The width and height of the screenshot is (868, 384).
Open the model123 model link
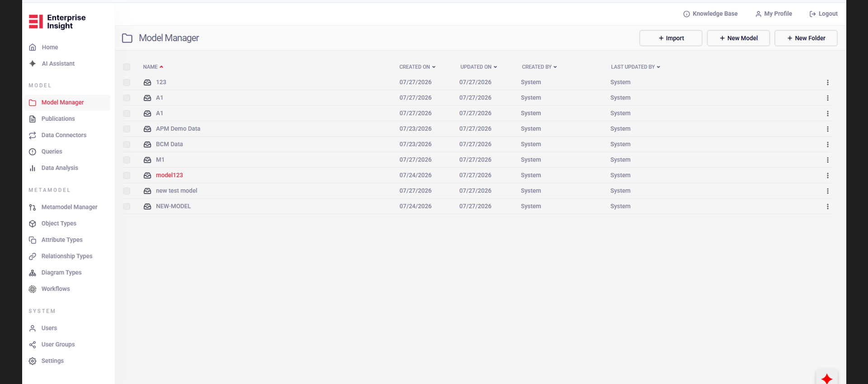coord(170,175)
